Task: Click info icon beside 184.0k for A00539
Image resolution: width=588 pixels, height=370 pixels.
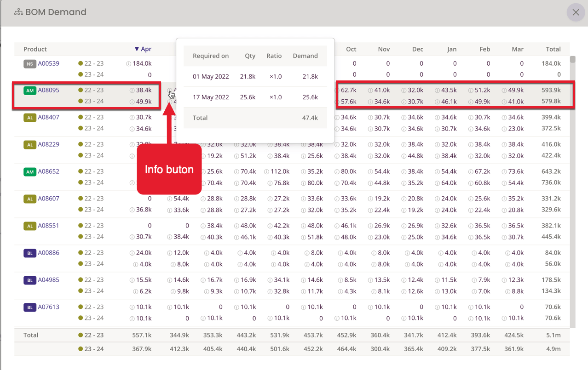Action: (x=128, y=64)
